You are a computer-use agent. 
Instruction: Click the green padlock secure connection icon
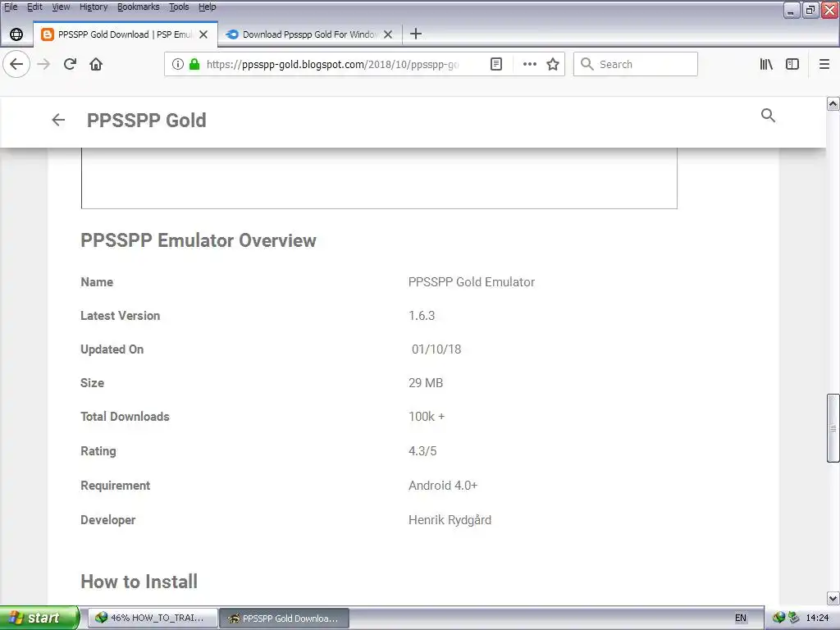(x=194, y=64)
